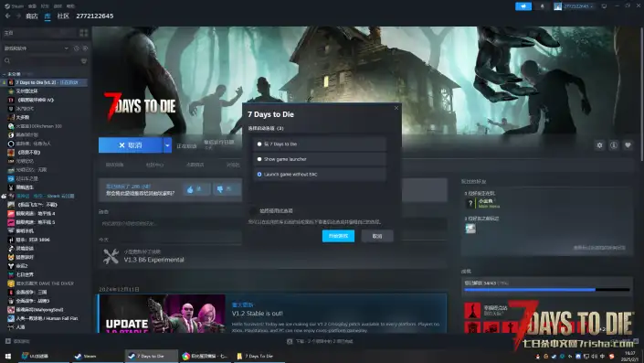Go back with the left arrow
This screenshot has height=363, width=644.
8,16
